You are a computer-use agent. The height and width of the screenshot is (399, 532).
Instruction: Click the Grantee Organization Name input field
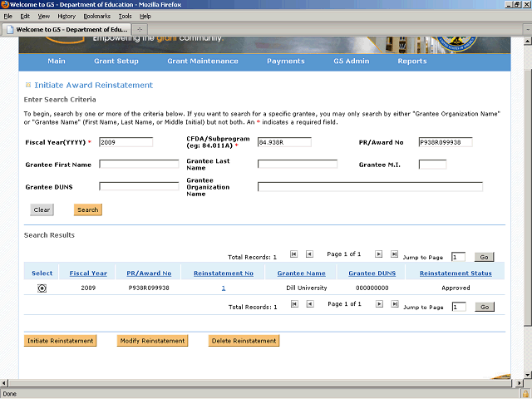pos(370,187)
